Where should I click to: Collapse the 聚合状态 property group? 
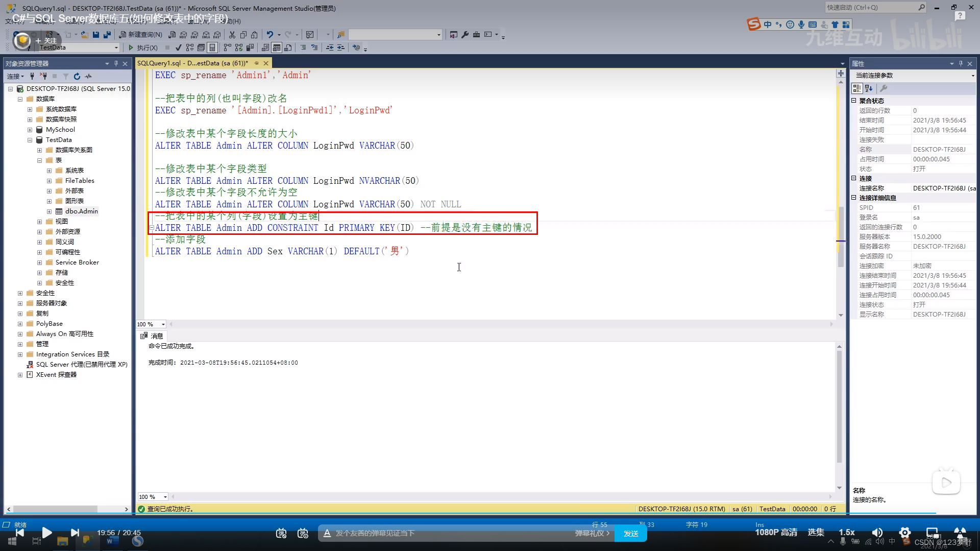click(x=853, y=101)
